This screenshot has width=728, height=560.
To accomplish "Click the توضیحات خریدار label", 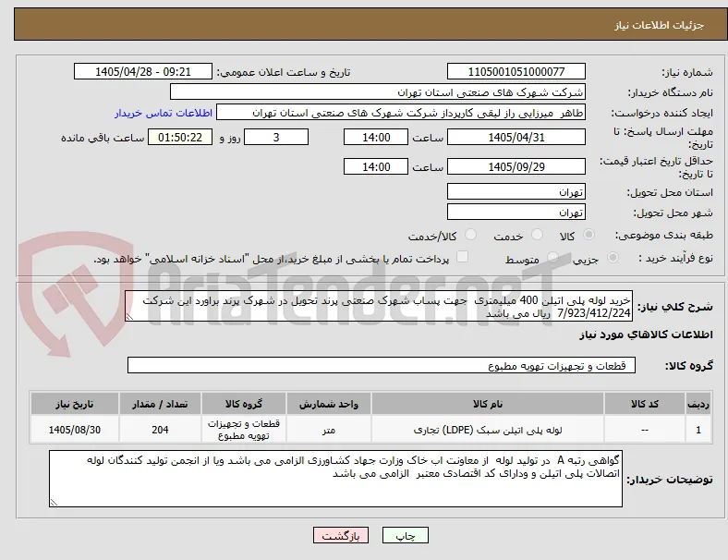I will [670, 480].
